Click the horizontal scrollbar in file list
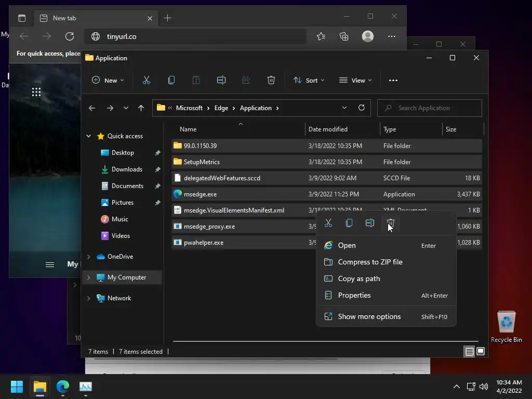The image size is (532, 399). coord(325,341)
